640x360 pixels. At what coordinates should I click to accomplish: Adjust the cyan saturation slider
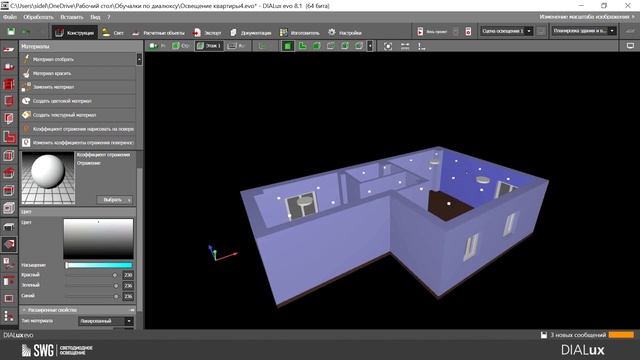pos(99,265)
